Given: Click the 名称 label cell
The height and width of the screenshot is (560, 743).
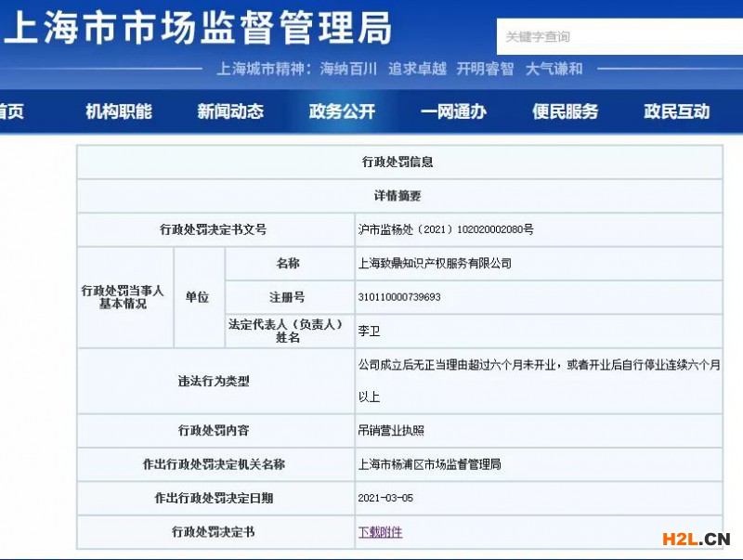Looking at the screenshot, I should coord(288,264).
